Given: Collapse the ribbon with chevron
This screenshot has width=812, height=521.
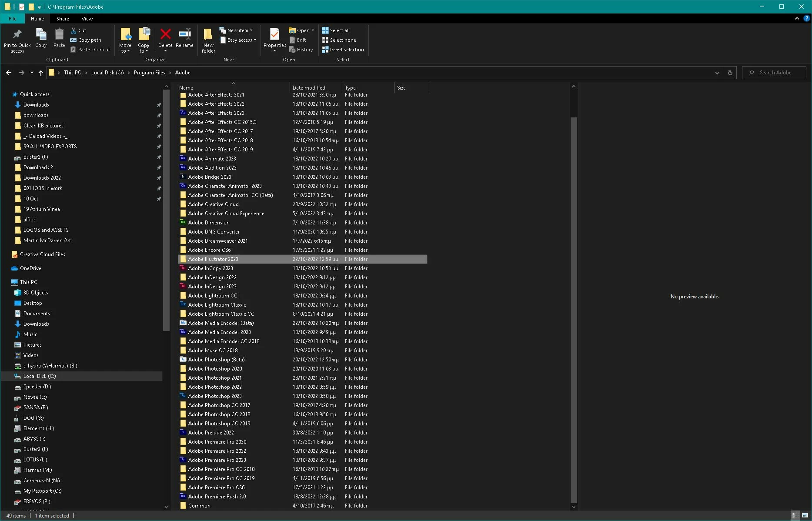Looking at the screenshot, I should pos(797,19).
